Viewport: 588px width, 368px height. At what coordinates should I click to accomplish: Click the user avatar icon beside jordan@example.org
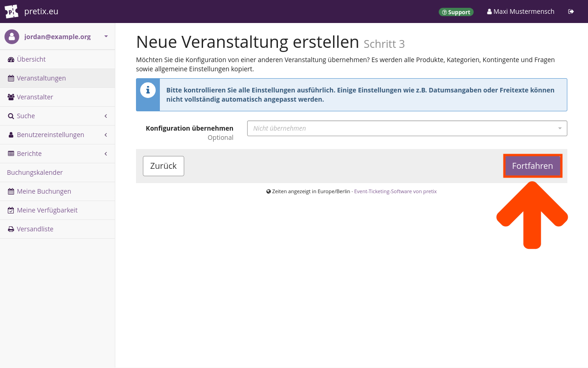(12, 37)
